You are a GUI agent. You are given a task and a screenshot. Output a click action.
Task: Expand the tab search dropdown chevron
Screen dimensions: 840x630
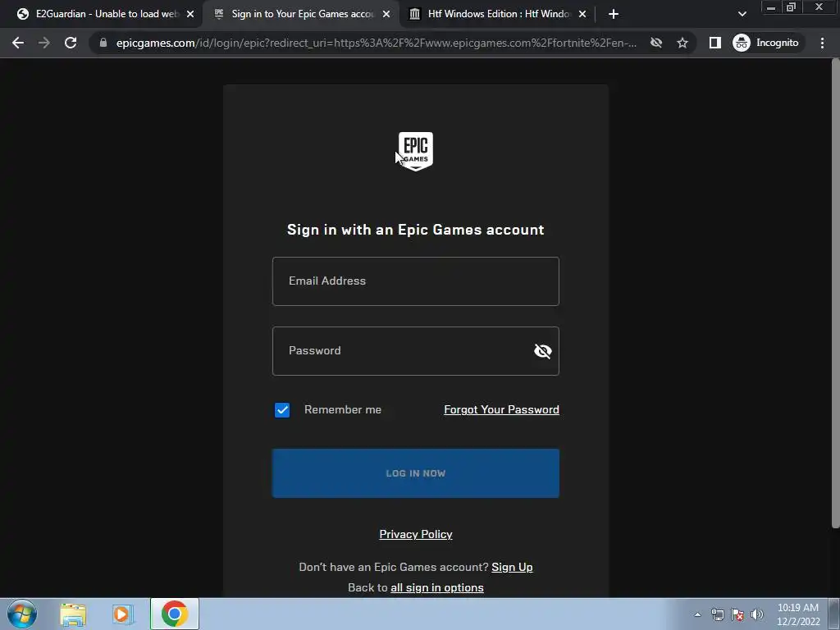(742, 14)
